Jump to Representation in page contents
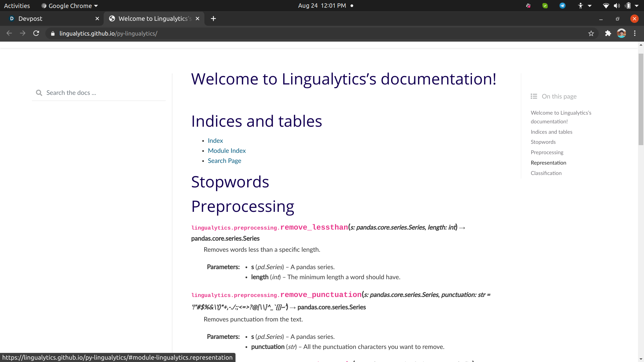Image resolution: width=644 pixels, height=362 pixels. coord(548,163)
